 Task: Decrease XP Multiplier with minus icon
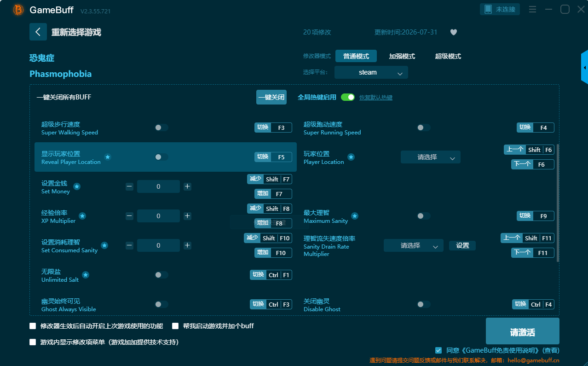click(x=129, y=216)
